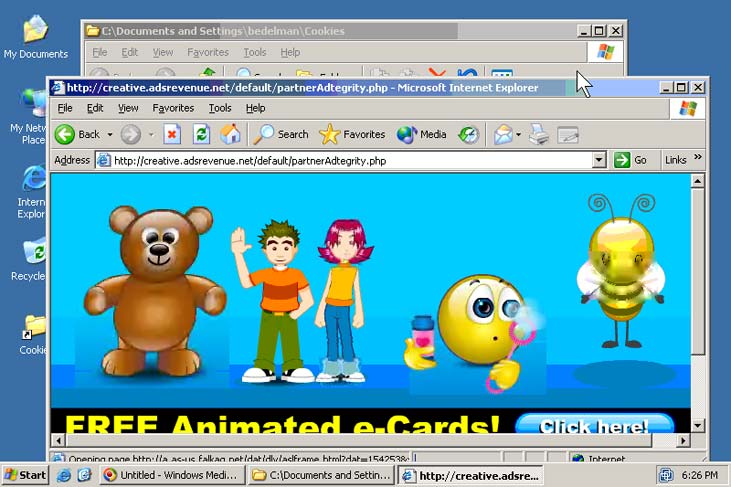Click the 'Click here!' banner button

click(594, 426)
